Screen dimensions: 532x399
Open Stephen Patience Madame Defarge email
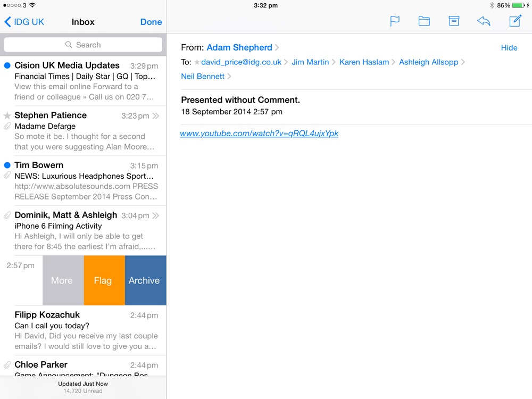[83, 131]
